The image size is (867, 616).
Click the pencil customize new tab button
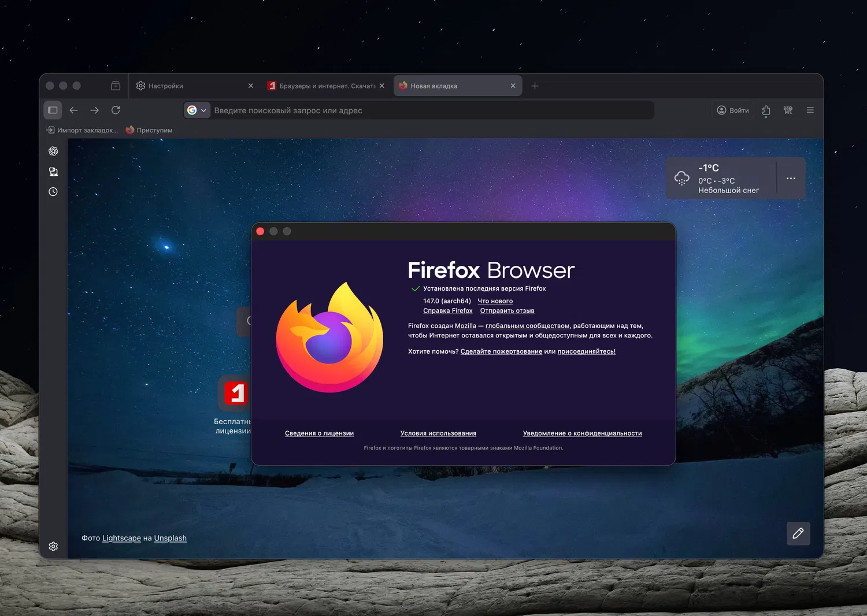tap(798, 533)
